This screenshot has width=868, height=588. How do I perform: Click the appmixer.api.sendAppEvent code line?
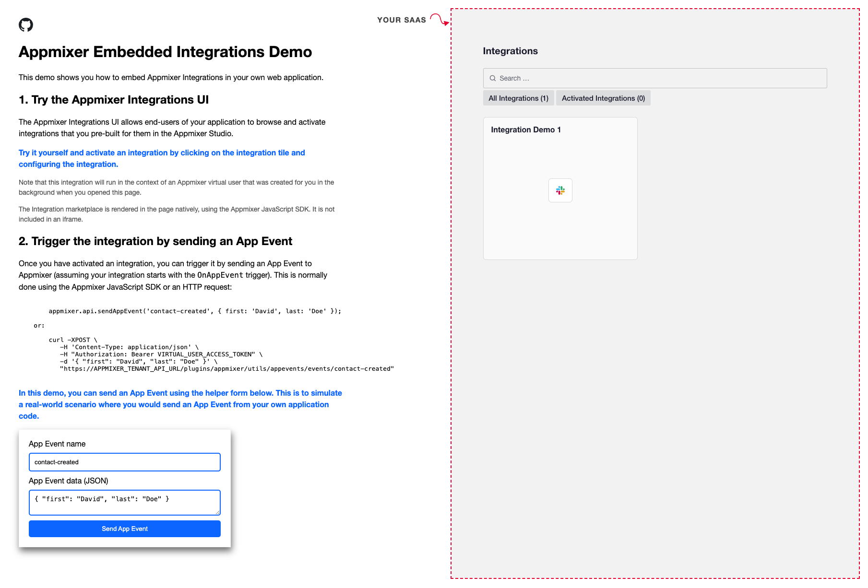click(x=195, y=311)
